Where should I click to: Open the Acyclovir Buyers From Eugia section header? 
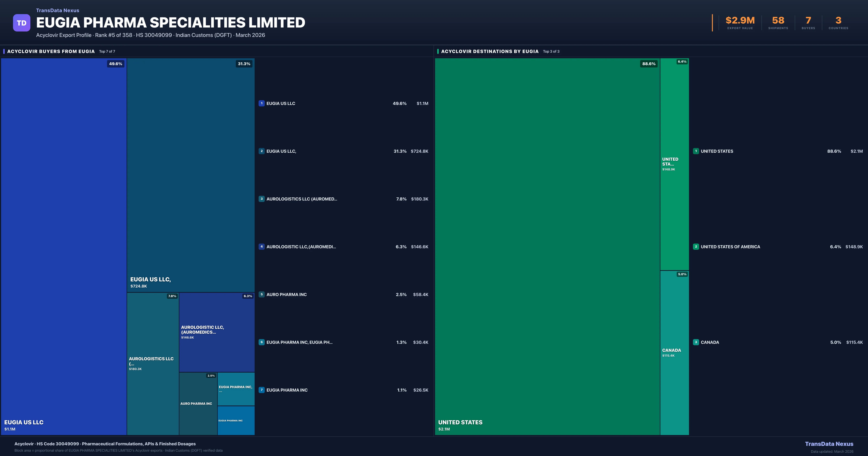(51, 51)
